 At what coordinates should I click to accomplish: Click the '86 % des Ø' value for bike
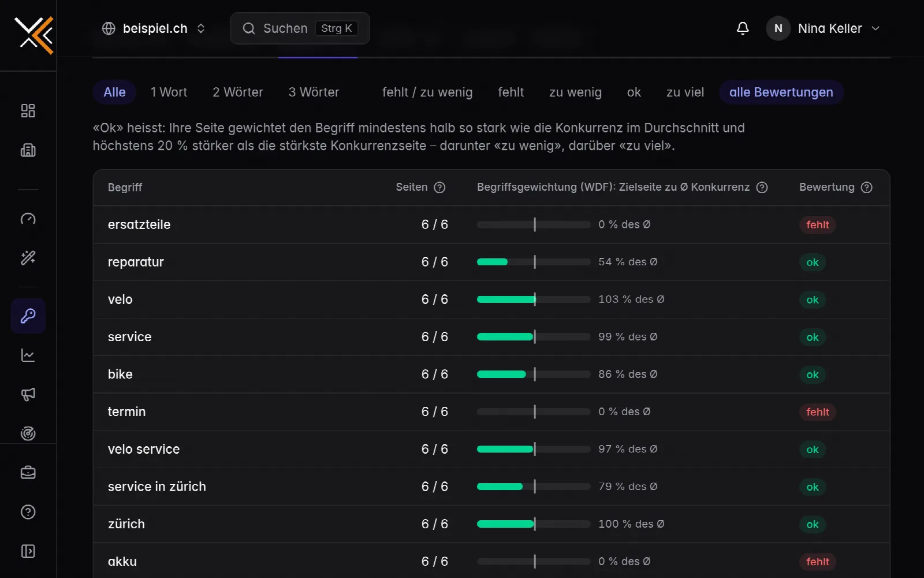(628, 374)
